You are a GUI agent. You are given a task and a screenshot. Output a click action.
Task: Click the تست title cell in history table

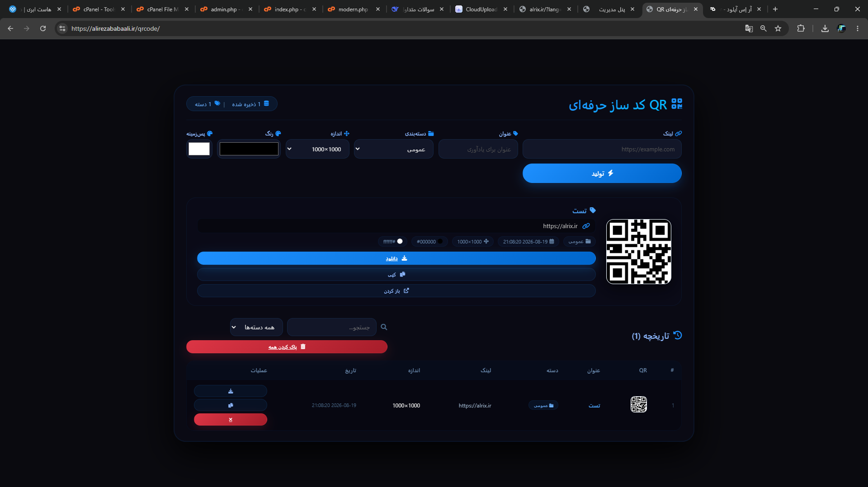point(594,406)
